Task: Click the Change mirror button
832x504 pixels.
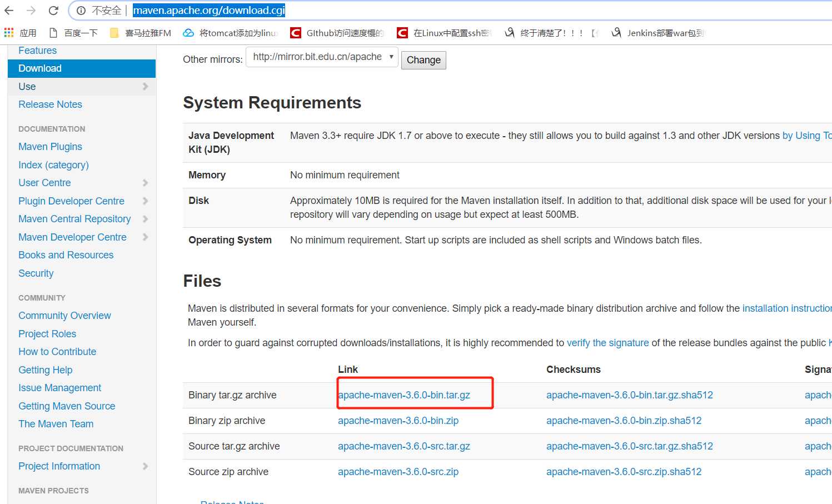Action: (424, 60)
